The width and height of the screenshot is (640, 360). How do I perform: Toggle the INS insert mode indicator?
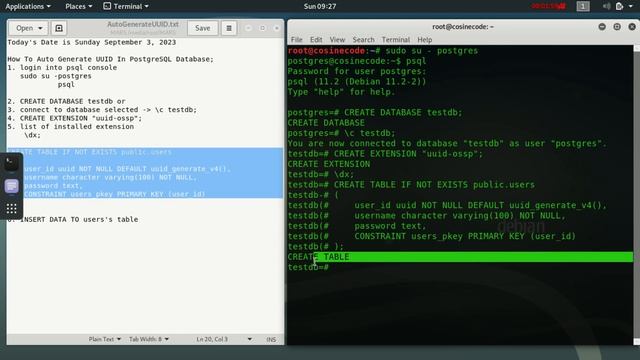coord(271,339)
